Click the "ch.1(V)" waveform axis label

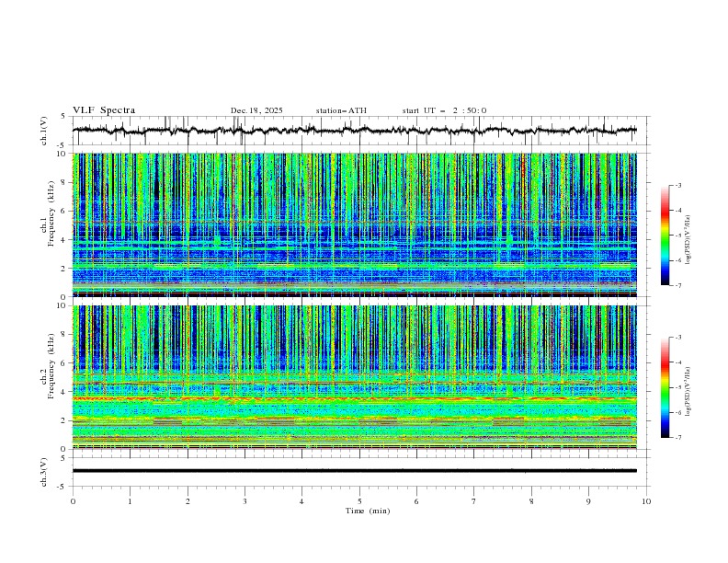(44, 131)
